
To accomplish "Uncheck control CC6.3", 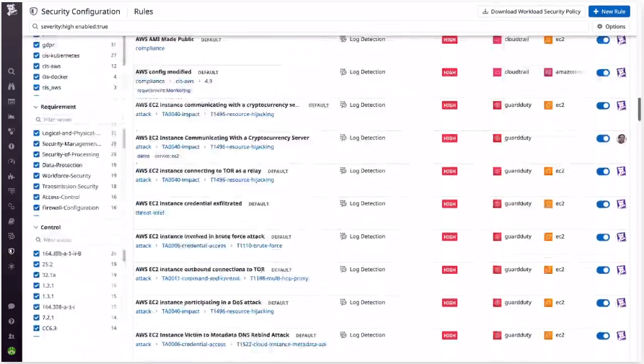I will click(x=37, y=328).
